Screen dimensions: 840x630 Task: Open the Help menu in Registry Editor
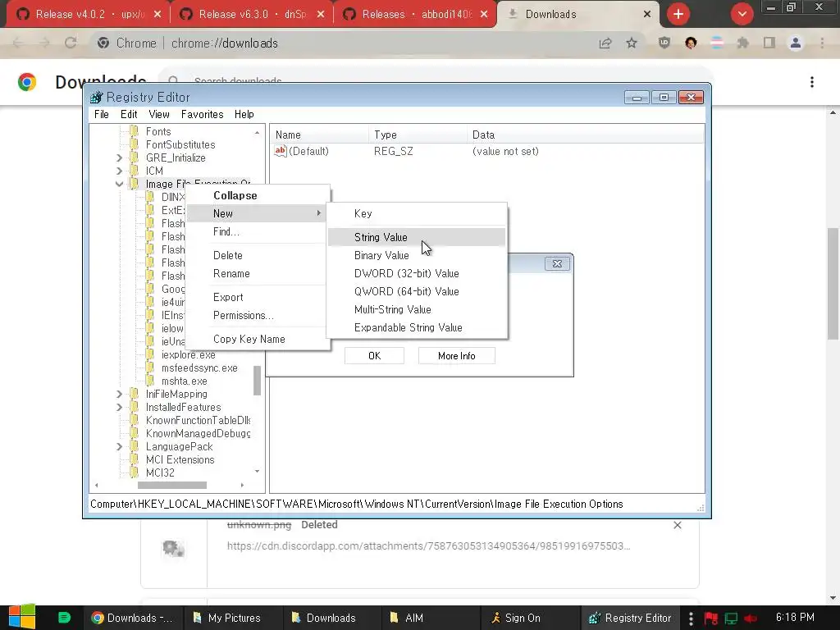244,114
